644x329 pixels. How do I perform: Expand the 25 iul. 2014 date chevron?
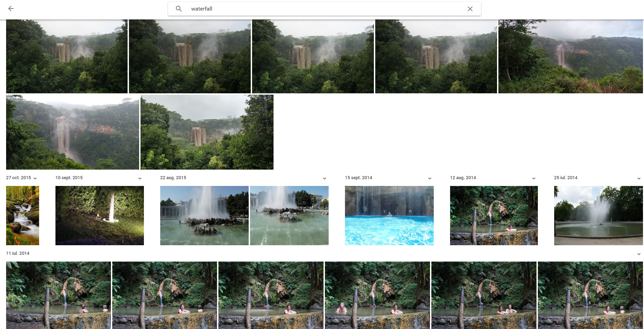pos(639,178)
